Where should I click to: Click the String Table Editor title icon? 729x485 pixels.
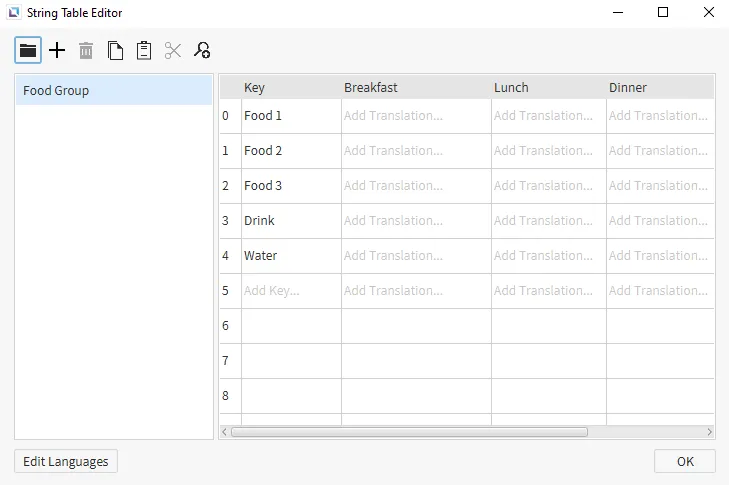(14, 13)
